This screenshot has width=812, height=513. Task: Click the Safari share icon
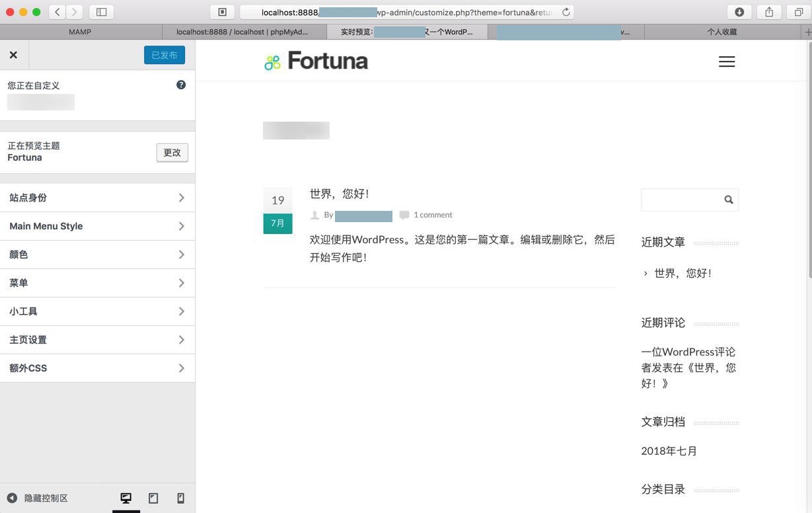(x=769, y=12)
